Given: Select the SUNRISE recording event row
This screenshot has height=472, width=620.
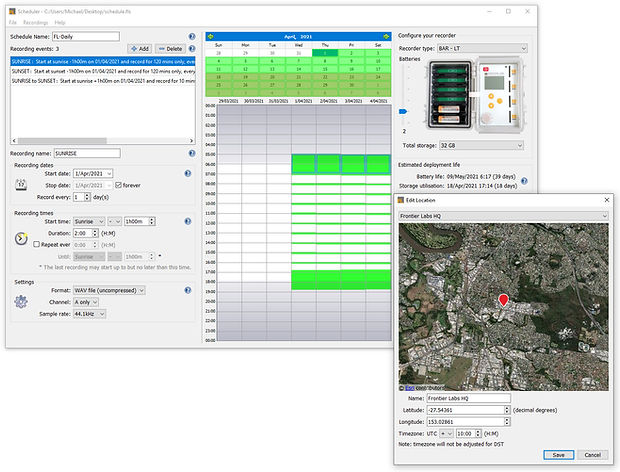Looking at the screenshot, I should coord(103,61).
